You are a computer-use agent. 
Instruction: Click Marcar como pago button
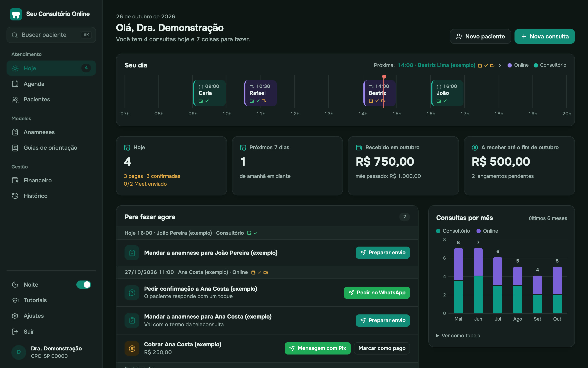[382, 348]
